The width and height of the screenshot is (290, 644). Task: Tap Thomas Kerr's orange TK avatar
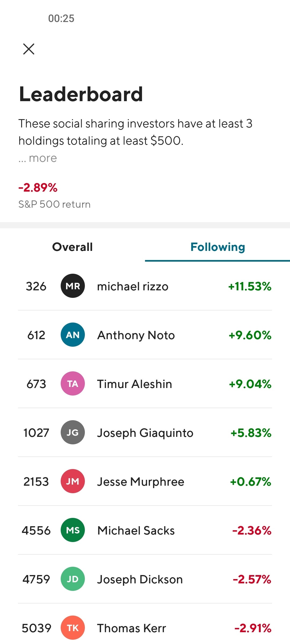coord(73,628)
